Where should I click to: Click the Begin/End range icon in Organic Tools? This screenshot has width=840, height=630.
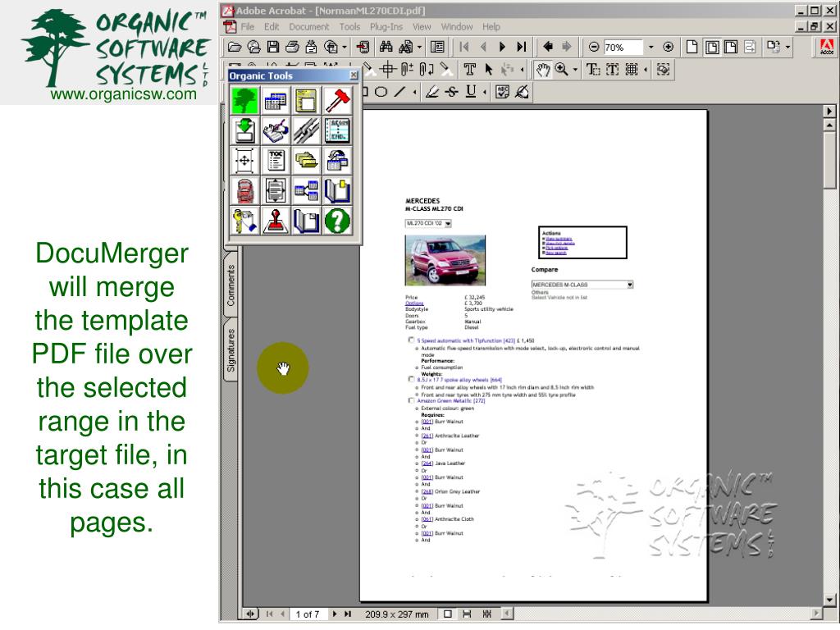337,130
